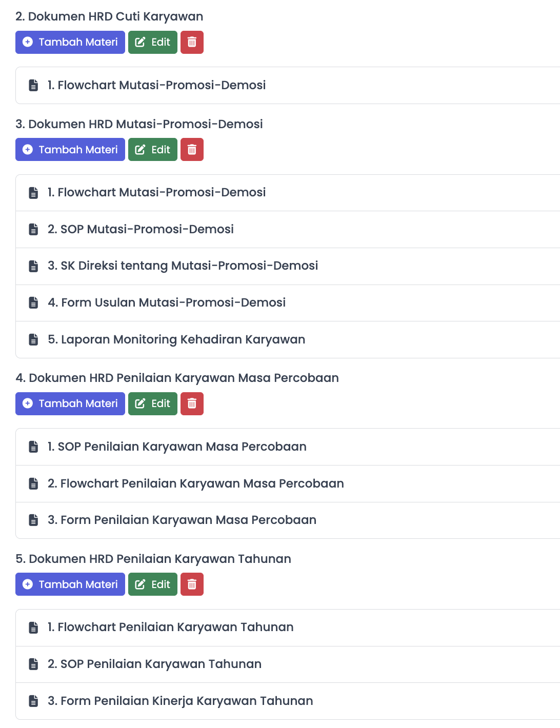
Task: Open SK Direksi tentang Mutasi-Promosi-Demosi item
Action: tap(288, 266)
